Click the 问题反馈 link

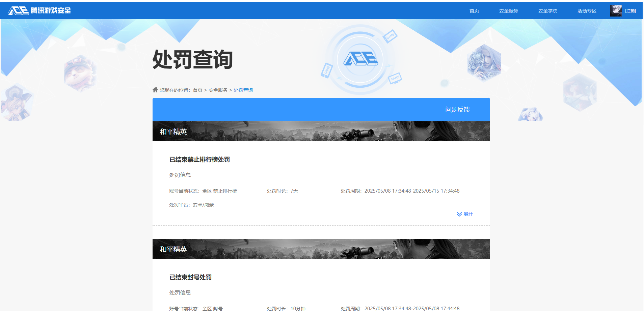pyautogui.click(x=458, y=109)
